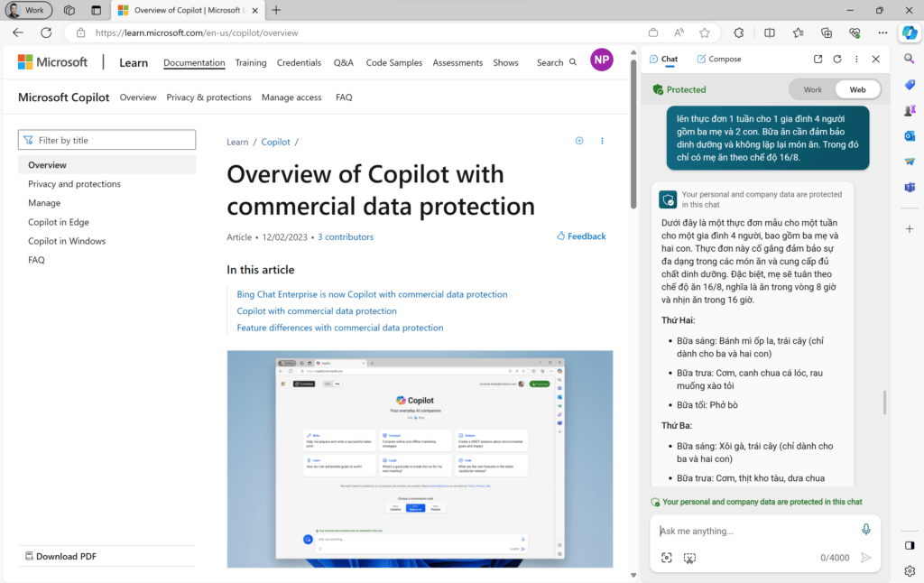Select the snip/crop icon beside the screenshot tool
This screenshot has height=583, width=924.
[689, 558]
